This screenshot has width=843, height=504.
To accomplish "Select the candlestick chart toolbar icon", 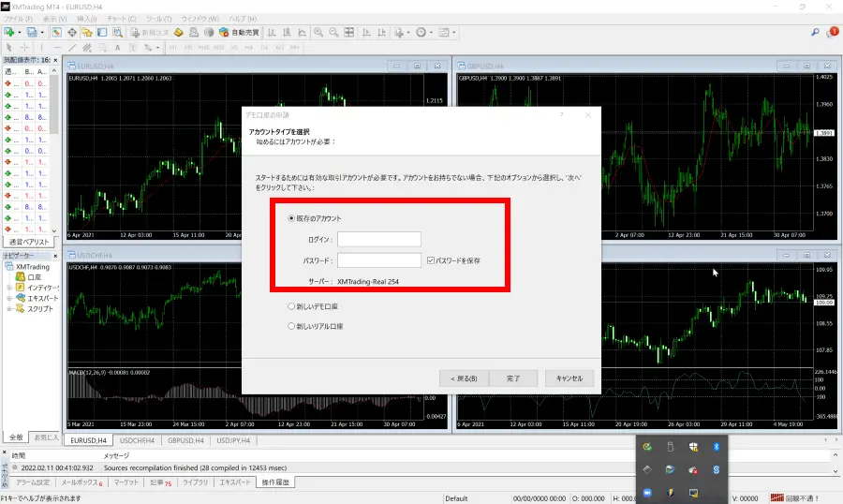I will pos(287,32).
